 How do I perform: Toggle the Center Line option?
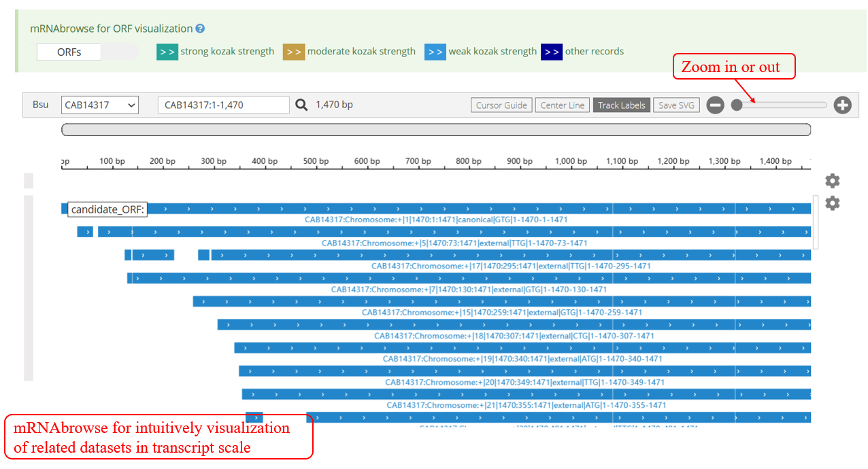tap(562, 105)
